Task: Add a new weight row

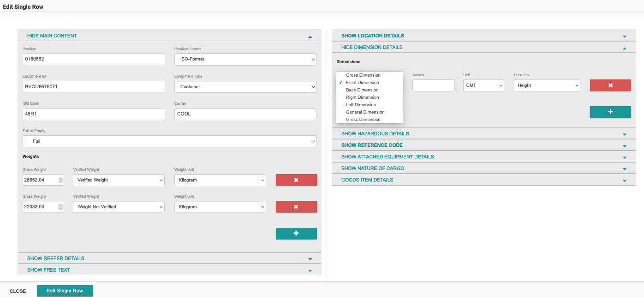Action: [x=296, y=234]
